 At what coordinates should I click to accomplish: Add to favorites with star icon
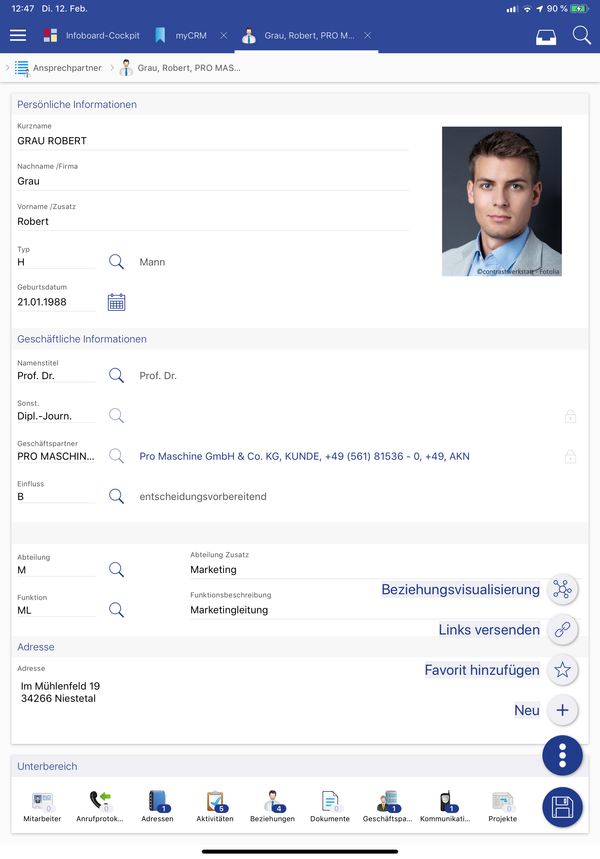[562, 670]
